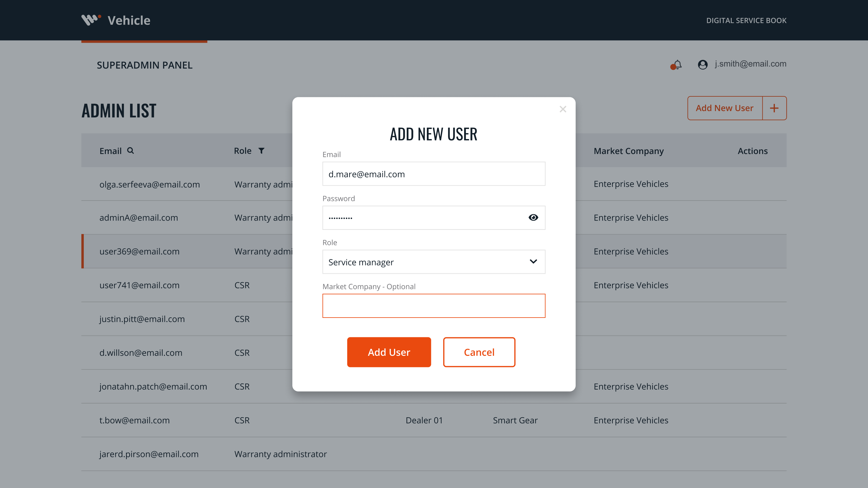Show password using the eye icon
This screenshot has height=488, width=868.
(x=533, y=218)
